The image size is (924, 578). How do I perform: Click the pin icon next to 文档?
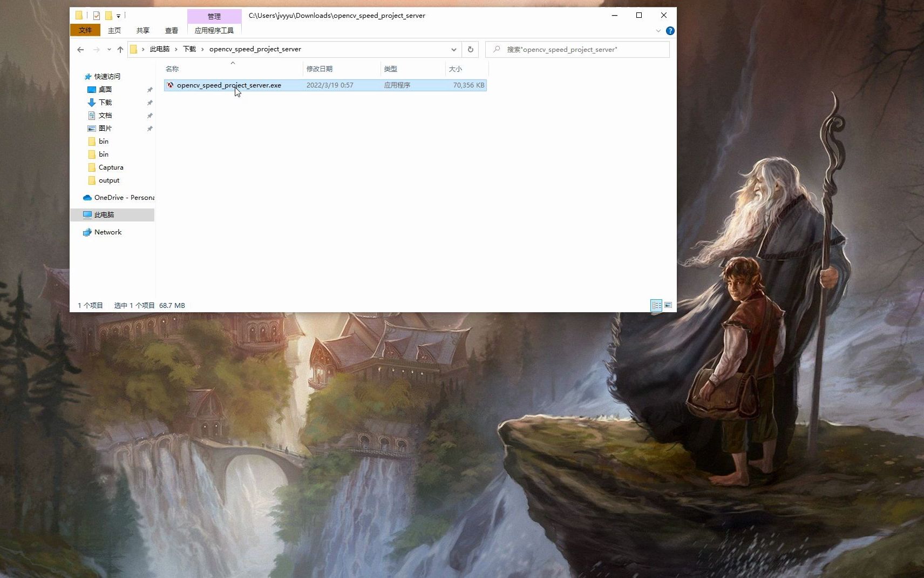150,116
